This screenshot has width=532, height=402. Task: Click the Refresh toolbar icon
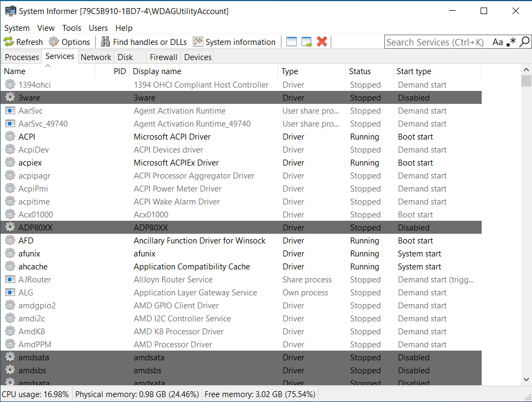pyautogui.click(x=9, y=42)
